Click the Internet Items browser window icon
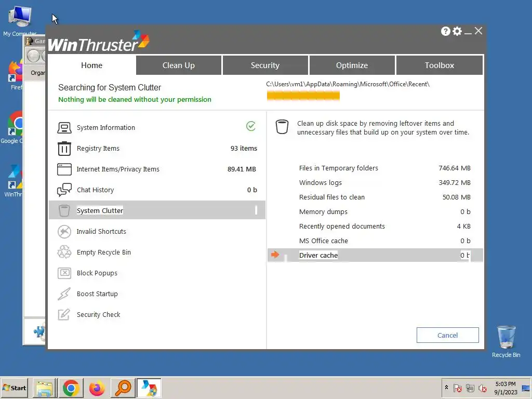The height and width of the screenshot is (399, 532). point(64,169)
